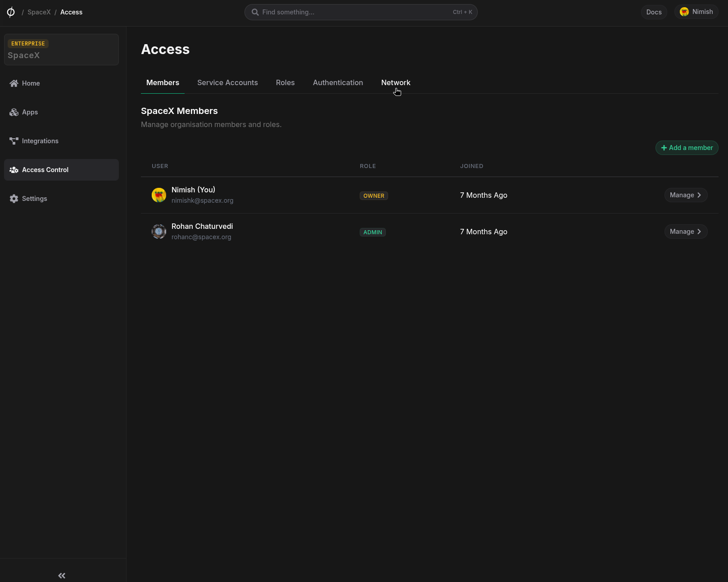
Task: Click chevron on Nimish's Manage button
Action: coord(699,195)
